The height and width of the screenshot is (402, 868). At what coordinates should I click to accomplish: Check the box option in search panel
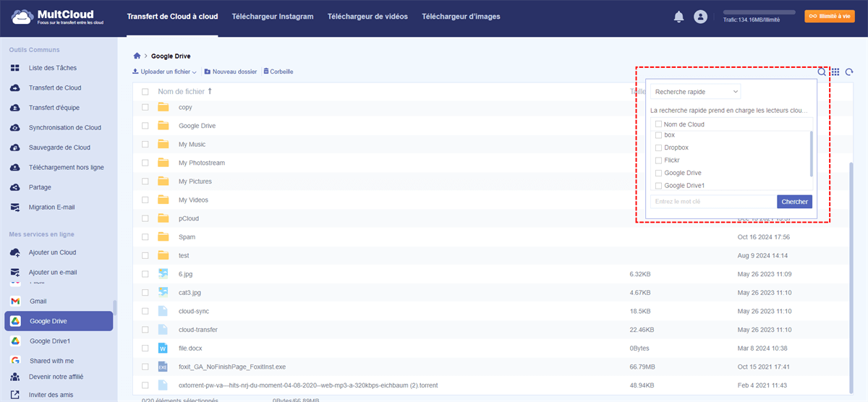click(x=658, y=135)
